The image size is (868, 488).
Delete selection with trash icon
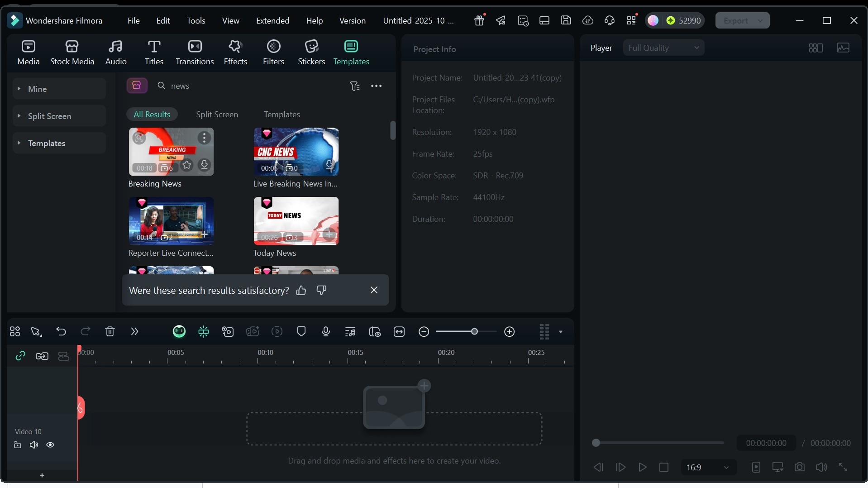(110, 332)
